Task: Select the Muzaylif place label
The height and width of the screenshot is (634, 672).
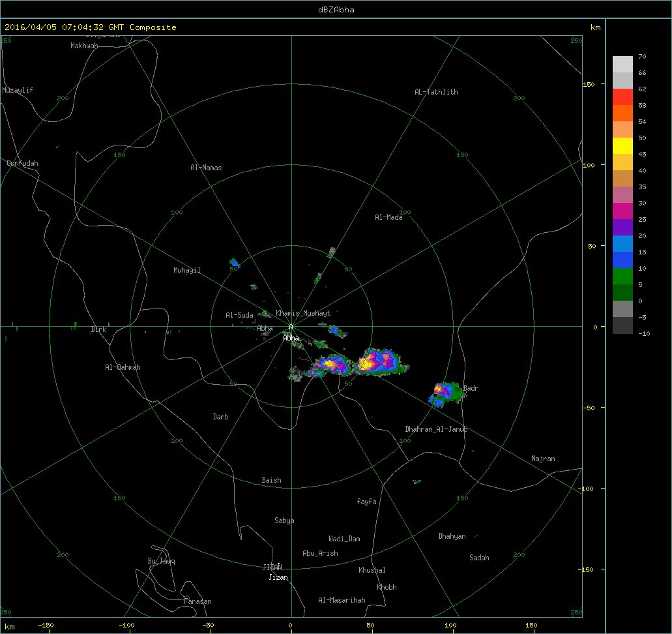Action: (x=18, y=90)
